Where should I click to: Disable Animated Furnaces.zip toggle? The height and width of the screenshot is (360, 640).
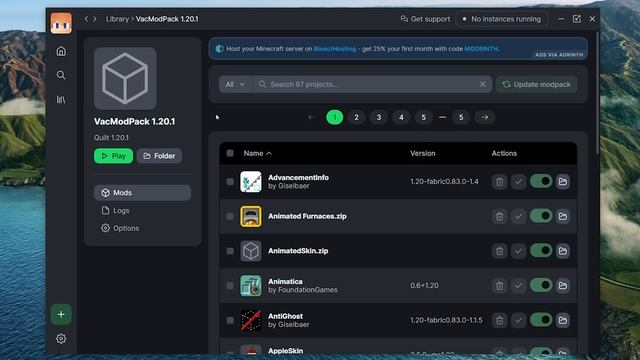click(x=541, y=216)
